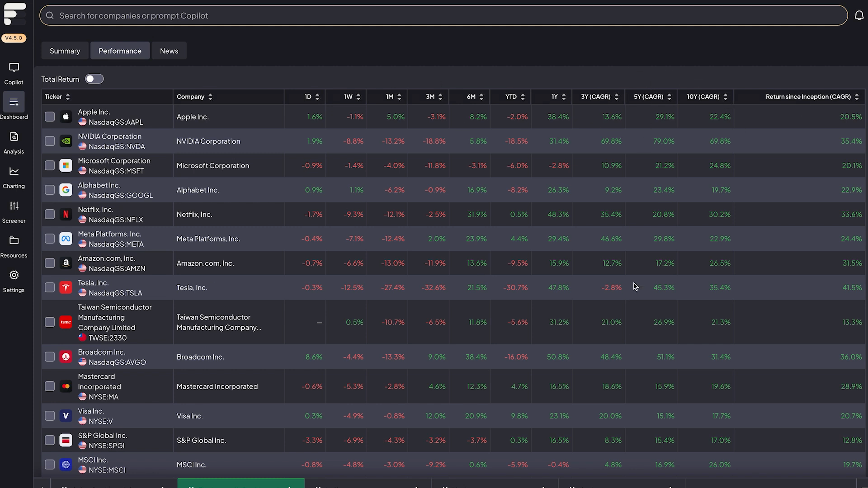Screen dimensions: 868x488
Task: Open the Copilot sidebar icon
Action: click(x=14, y=68)
